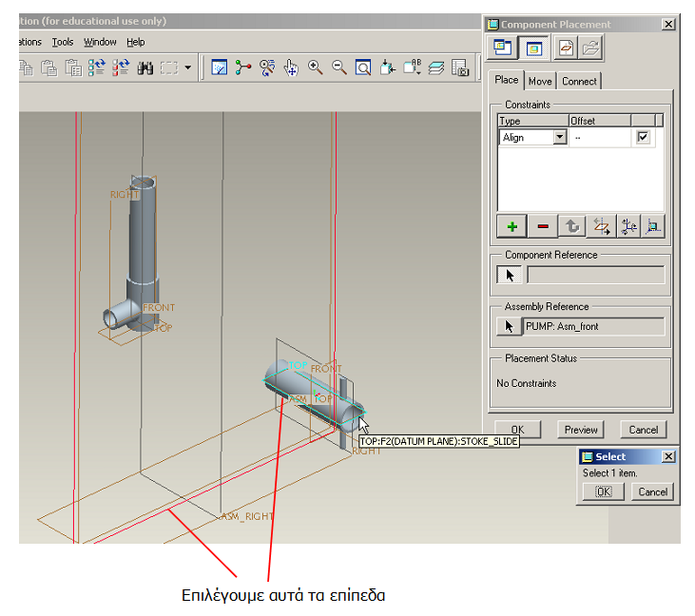The width and height of the screenshot is (695, 616).
Task: Open the Align constraint type dropdown
Action: pos(560,137)
